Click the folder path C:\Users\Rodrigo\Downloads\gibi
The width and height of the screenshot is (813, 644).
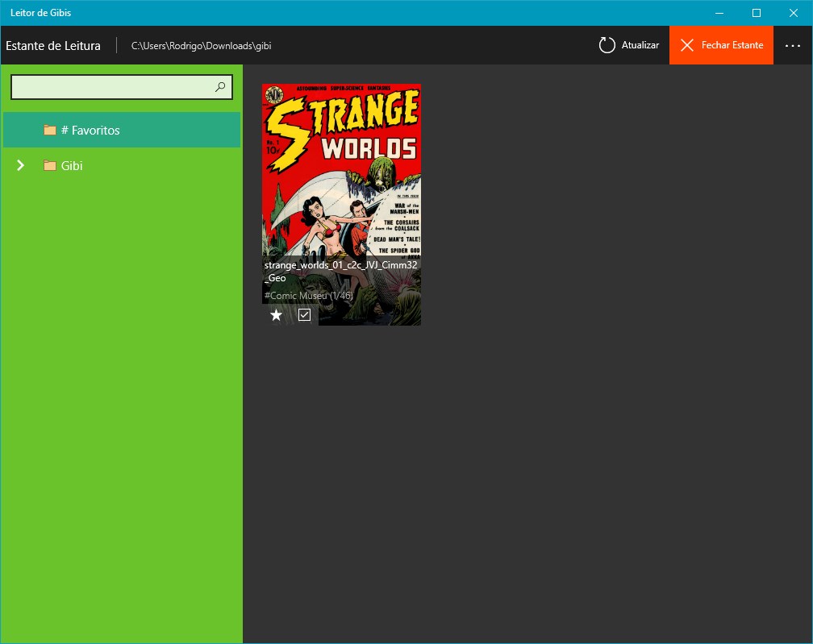point(201,46)
